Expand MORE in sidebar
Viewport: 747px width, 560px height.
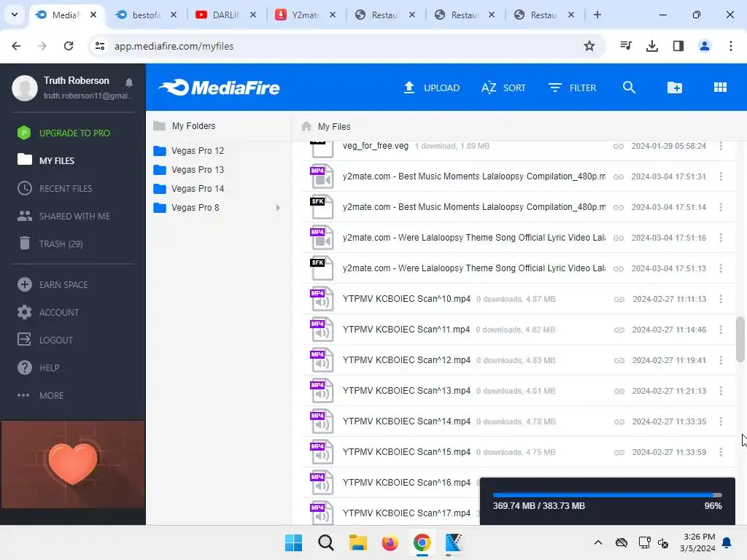point(41,395)
